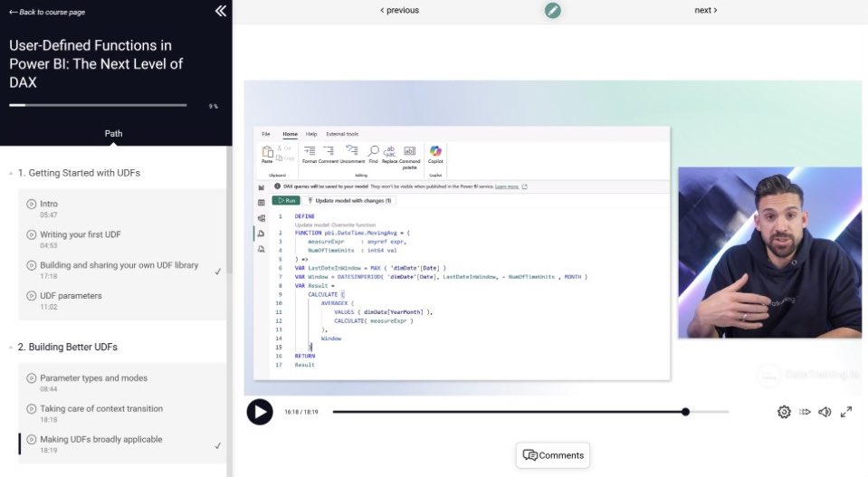868x477 pixels.
Task: Click the Learn more link
Action: tap(507, 186)
